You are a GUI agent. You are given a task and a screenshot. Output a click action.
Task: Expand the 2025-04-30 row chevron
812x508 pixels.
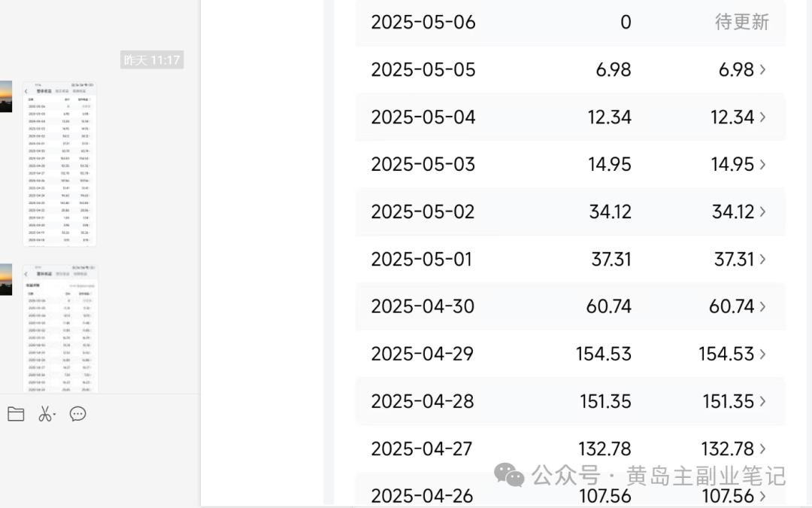coord(762,306)
